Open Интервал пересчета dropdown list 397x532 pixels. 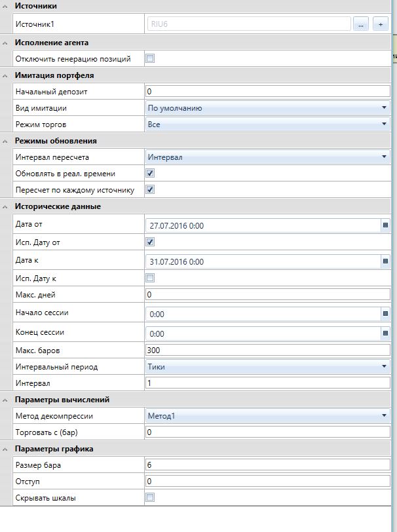pyautogui.click(x=385, y=157)
